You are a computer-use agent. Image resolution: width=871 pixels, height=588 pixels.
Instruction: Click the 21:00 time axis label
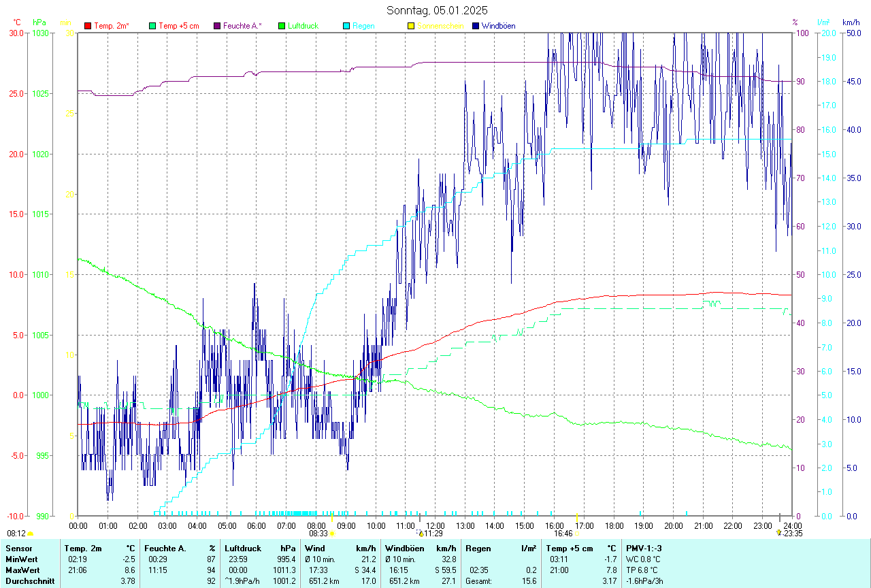(x=703, y=525)
